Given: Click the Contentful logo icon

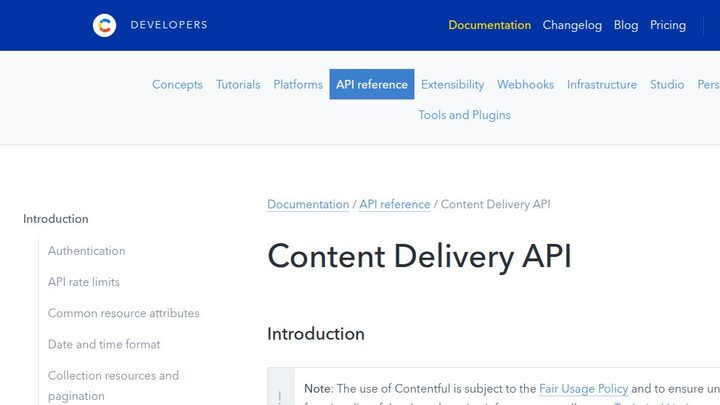Looking at the screenshot, I should pos(104,25).
